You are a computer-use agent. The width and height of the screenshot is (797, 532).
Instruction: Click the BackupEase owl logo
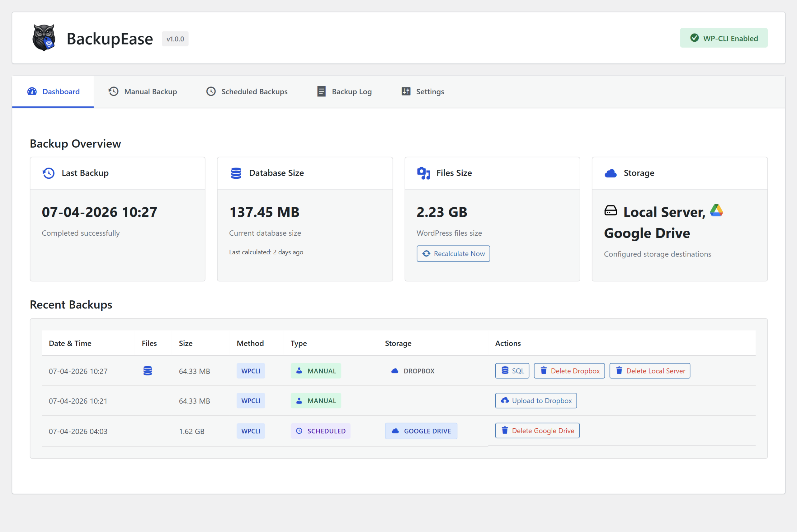tap(44, 38)
